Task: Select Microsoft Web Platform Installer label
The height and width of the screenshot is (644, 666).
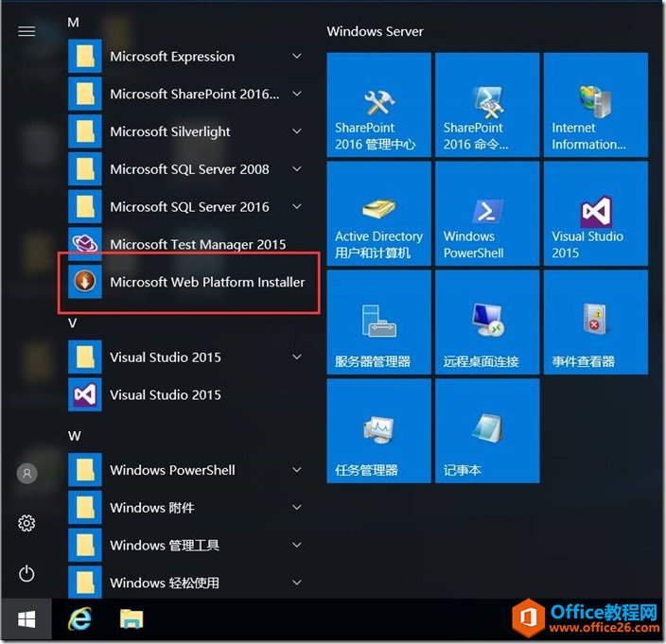Action: [207, 282]
